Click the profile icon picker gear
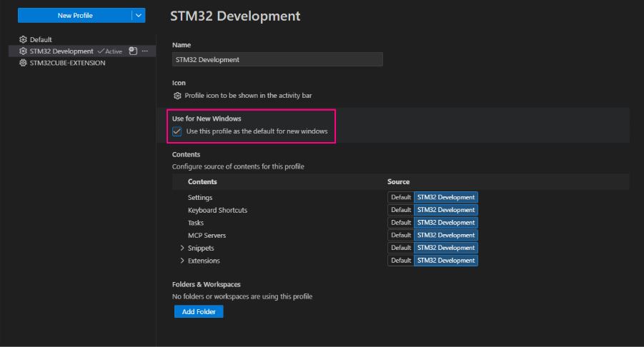 tap(177, 95)
